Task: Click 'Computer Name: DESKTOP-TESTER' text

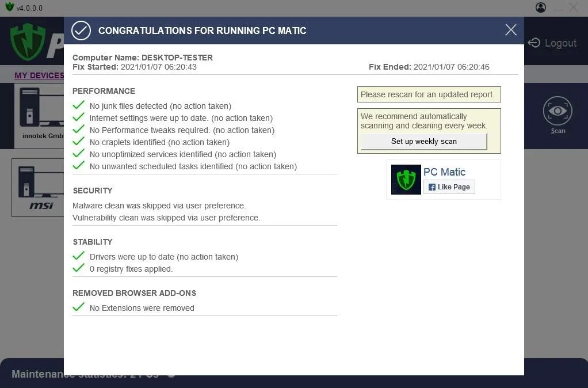Action: [x=143, y=58]
